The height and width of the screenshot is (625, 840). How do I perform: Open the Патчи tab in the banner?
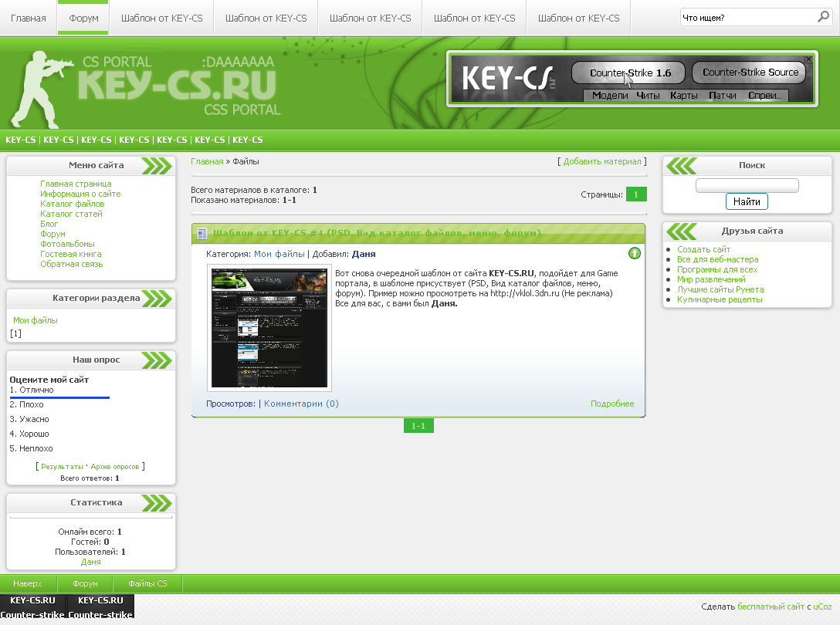click(x=722, y=96)
